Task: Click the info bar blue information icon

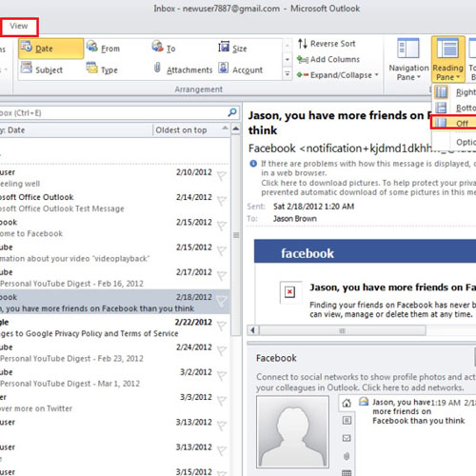Action: [x=253, y=164]
